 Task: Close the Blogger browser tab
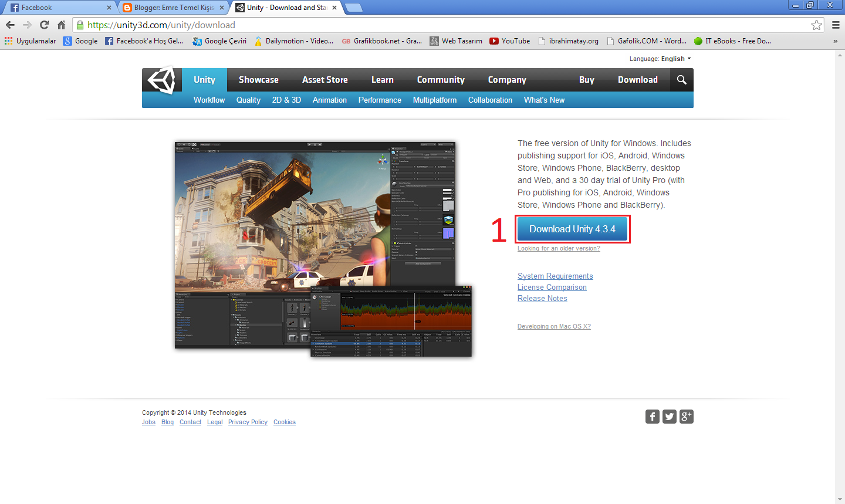[222, 8]
